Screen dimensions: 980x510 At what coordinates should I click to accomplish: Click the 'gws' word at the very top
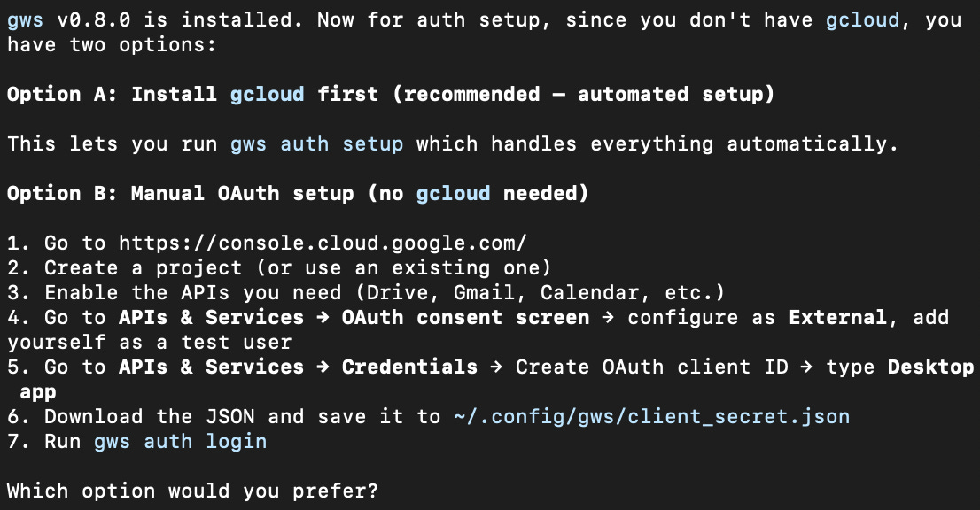coord(25,20)
